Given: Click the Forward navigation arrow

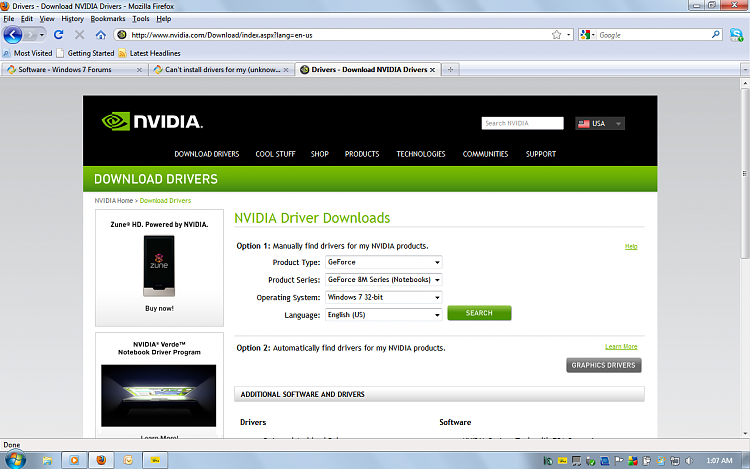Looking at the screenshot, I should [30, 35].
